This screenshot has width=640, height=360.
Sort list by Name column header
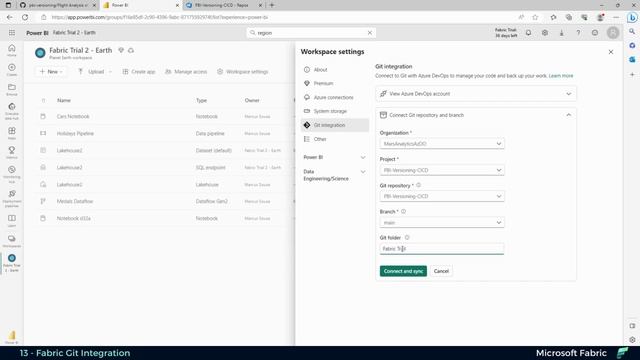point(64,100)
